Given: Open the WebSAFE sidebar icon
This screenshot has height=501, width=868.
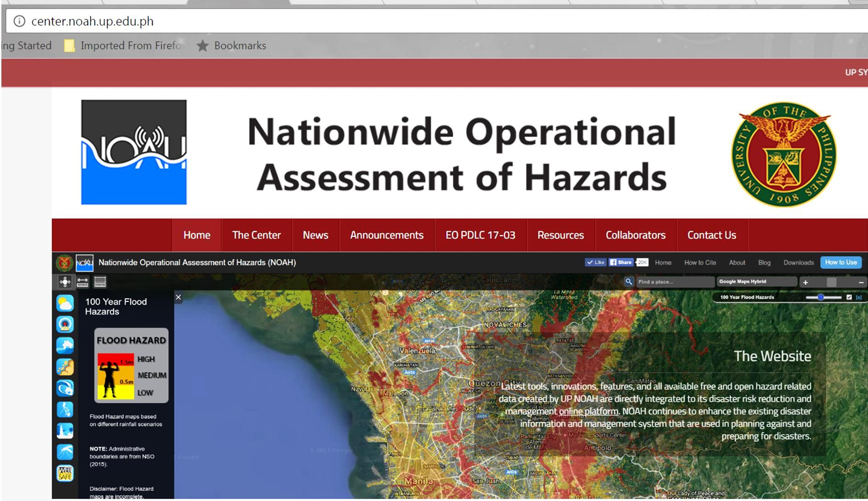Looking at the screenshot, I should (x=65, y=473).
